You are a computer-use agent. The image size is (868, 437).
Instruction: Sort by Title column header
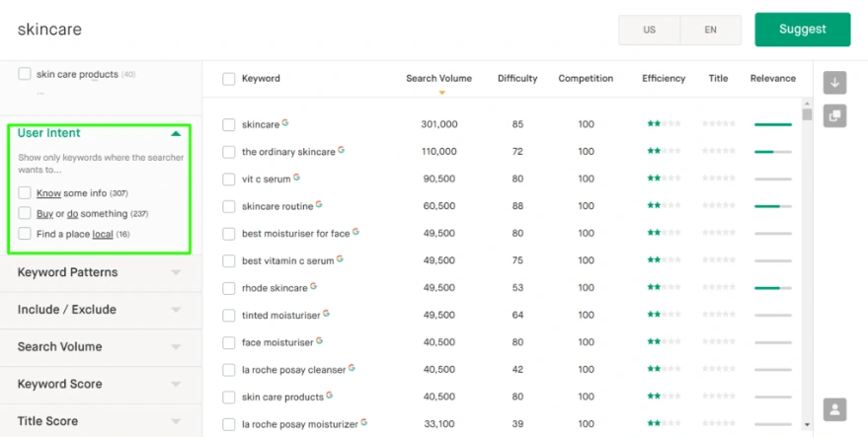click(x=718, y=79)
